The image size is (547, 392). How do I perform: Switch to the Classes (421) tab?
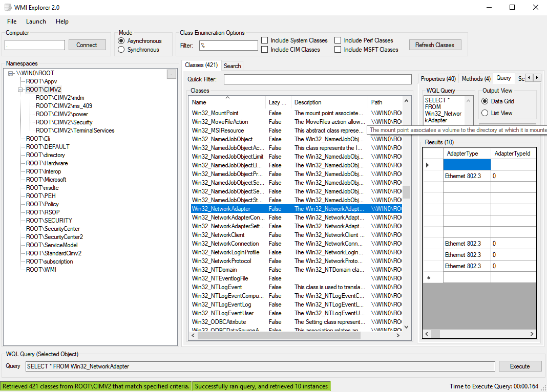pos(201,65)
